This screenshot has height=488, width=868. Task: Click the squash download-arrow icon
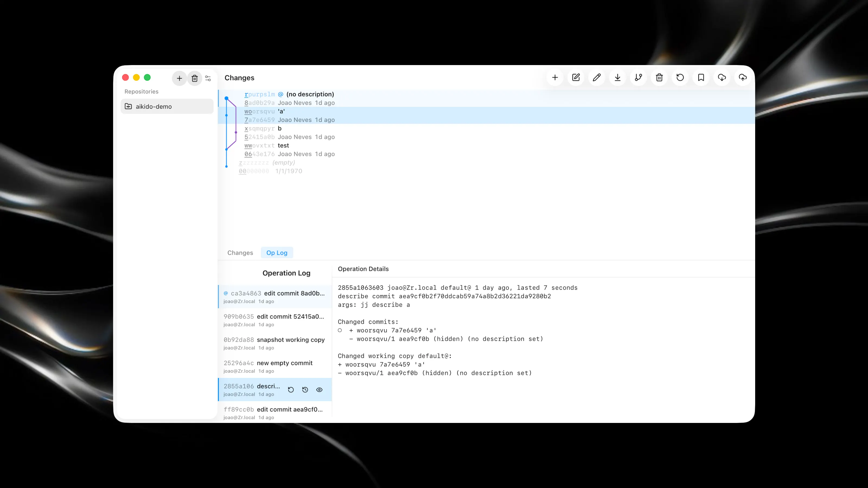pos(618,78)
